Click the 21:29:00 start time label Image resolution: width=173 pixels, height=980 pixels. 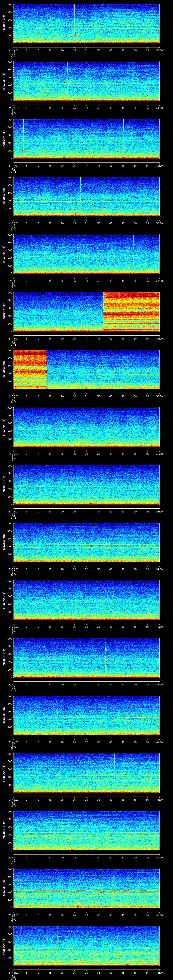[13, 50]
